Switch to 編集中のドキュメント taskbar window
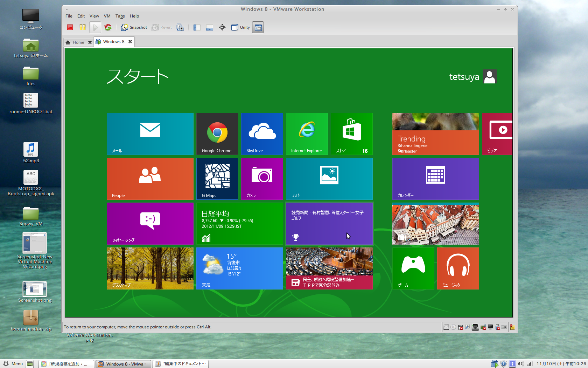Image resolution: width=588 pixels, height=368 pixels. (x=181, y=364)
